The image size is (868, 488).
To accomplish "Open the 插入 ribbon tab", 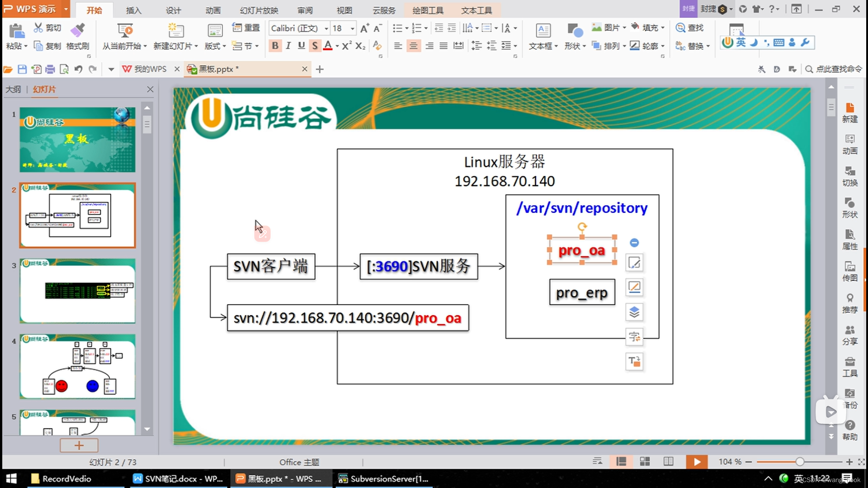I will (x=133, y=10).
